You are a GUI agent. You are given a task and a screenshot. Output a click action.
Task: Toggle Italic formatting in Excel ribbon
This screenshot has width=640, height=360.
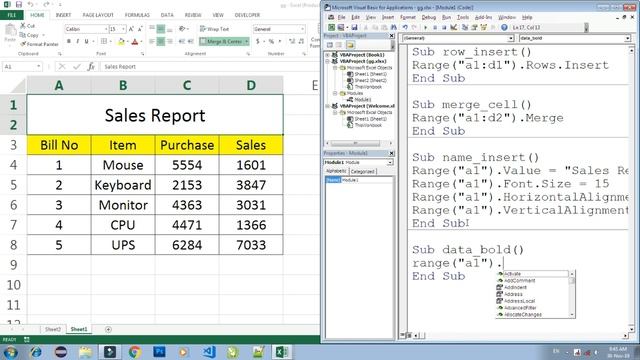pos(78,41)
